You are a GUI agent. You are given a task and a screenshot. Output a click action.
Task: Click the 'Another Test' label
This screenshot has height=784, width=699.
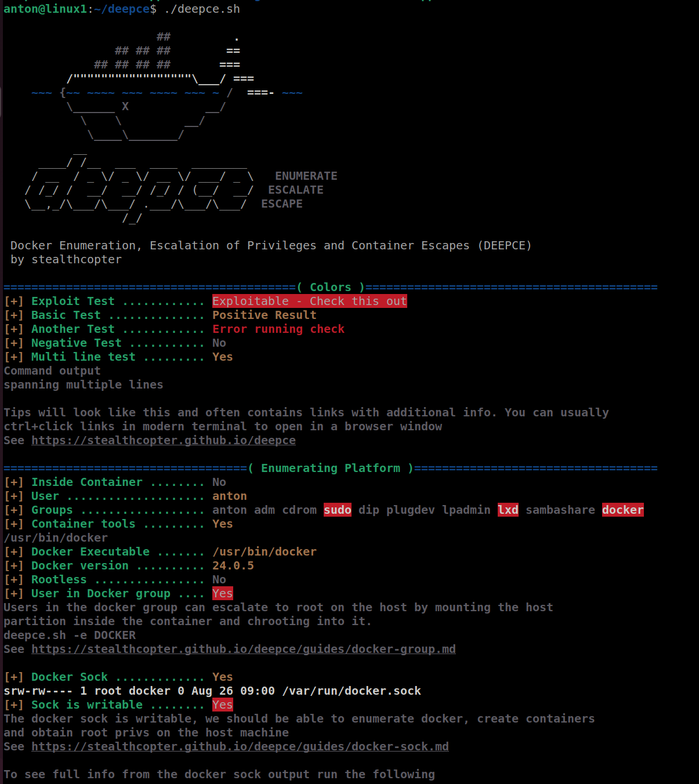(x=73, y=329)
